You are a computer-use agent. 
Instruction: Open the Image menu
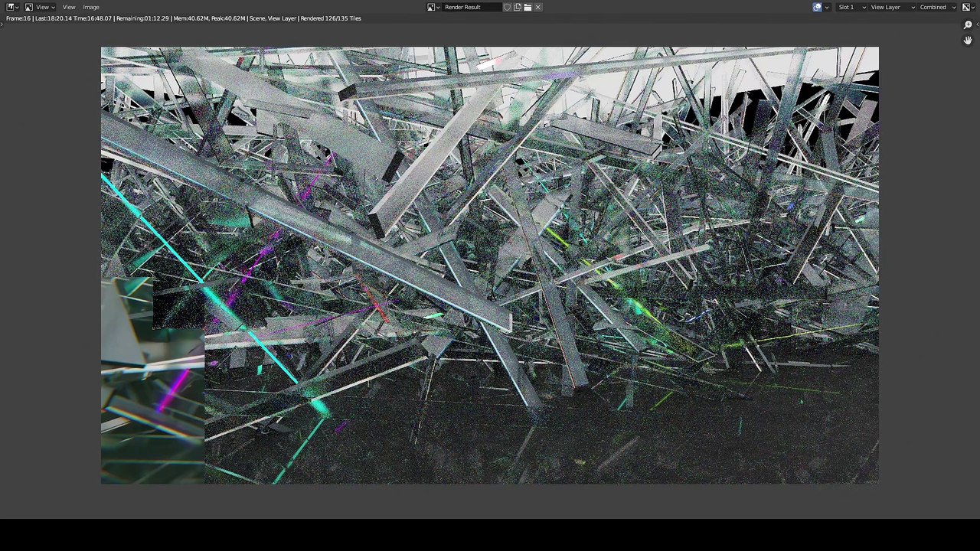91,7
